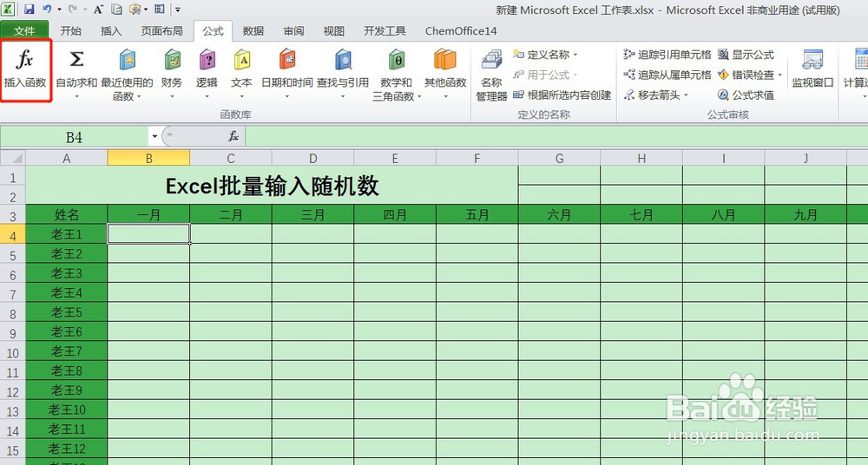
Task: Select the '三月' header cell
Action: [312, 215]
